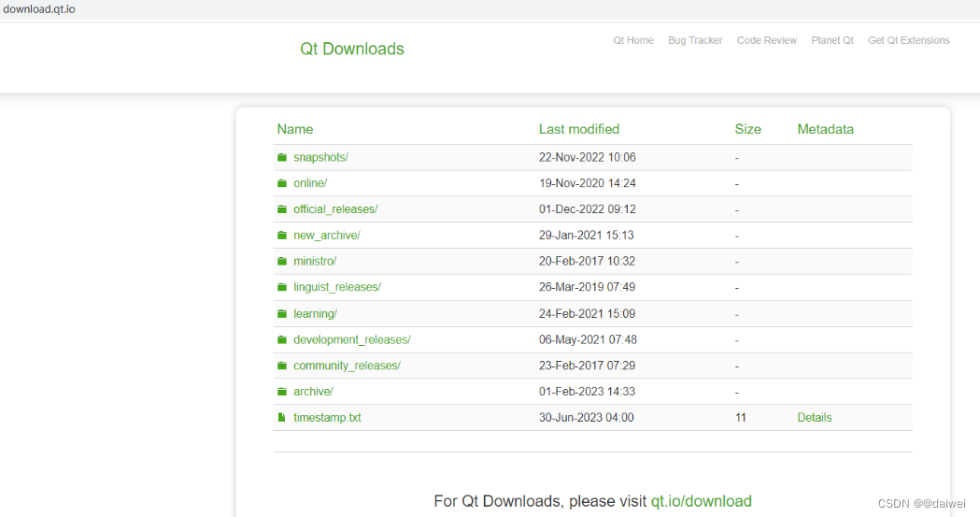
Task: Click the folder icon beside online/
Action: click(x=282, y=183)
